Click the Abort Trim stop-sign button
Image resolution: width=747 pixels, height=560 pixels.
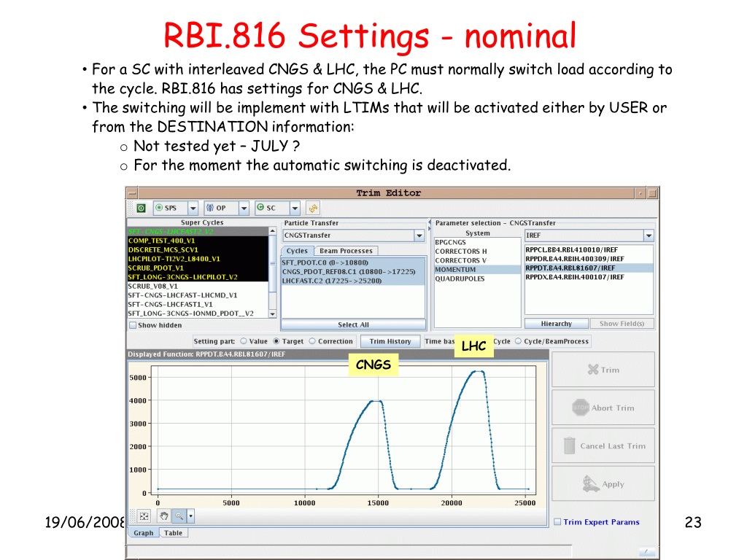tap(603, 408)
